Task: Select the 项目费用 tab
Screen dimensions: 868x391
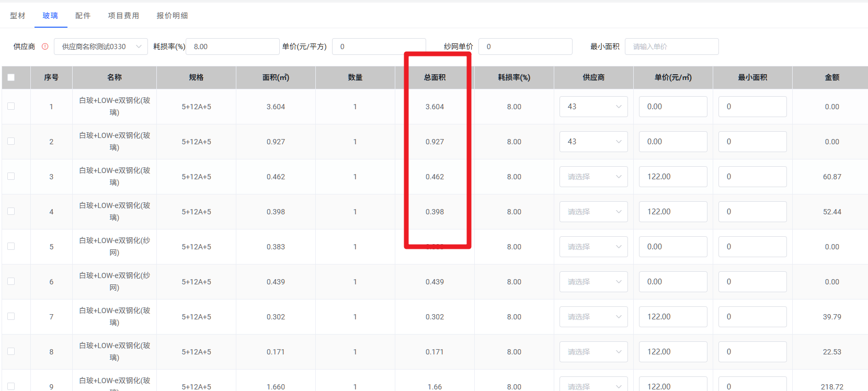Action: pyautogui.click(x=123, y=16)
